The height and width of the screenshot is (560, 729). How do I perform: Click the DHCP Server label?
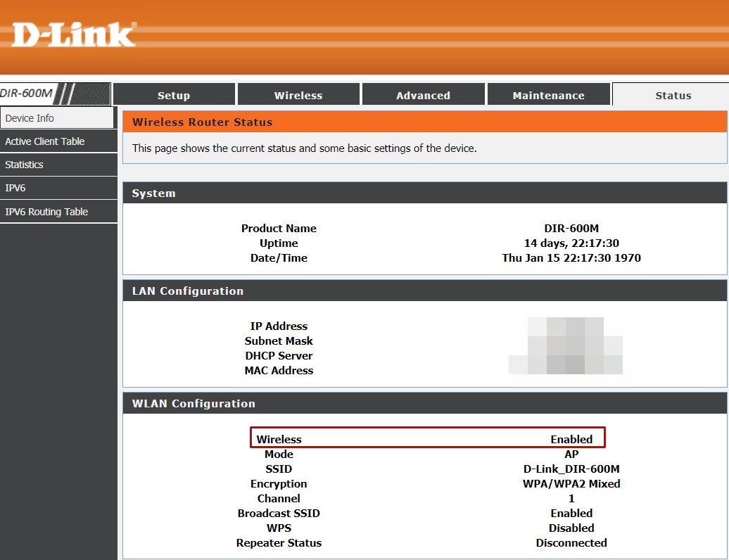pos(279,355)
